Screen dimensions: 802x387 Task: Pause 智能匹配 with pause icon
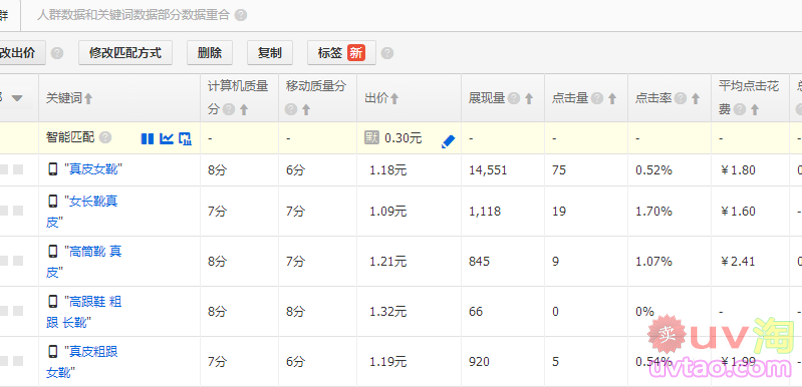click(147, 138)
